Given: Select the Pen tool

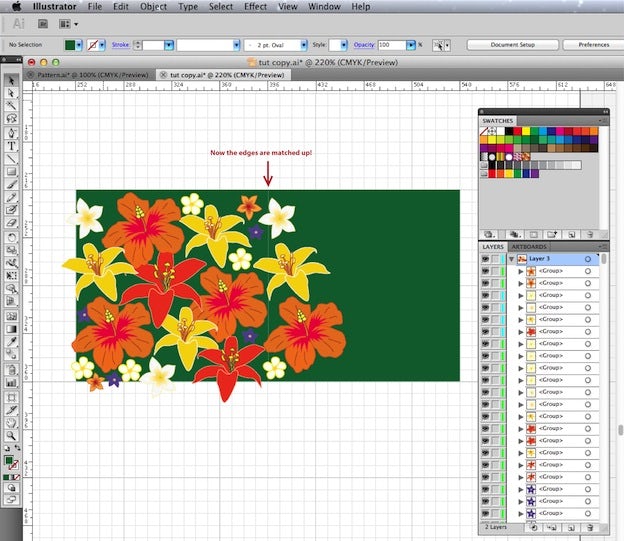Looking at the screenshot, I should (12, 133).
